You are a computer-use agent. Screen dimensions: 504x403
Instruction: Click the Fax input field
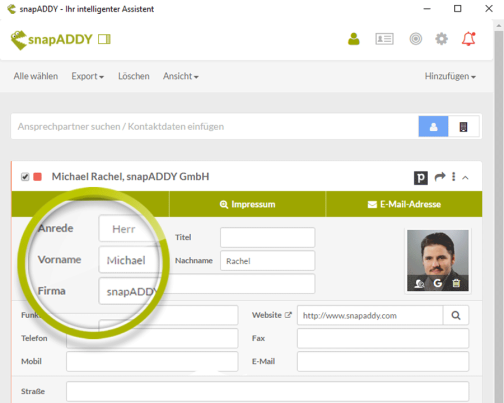(x=383, y=338)
